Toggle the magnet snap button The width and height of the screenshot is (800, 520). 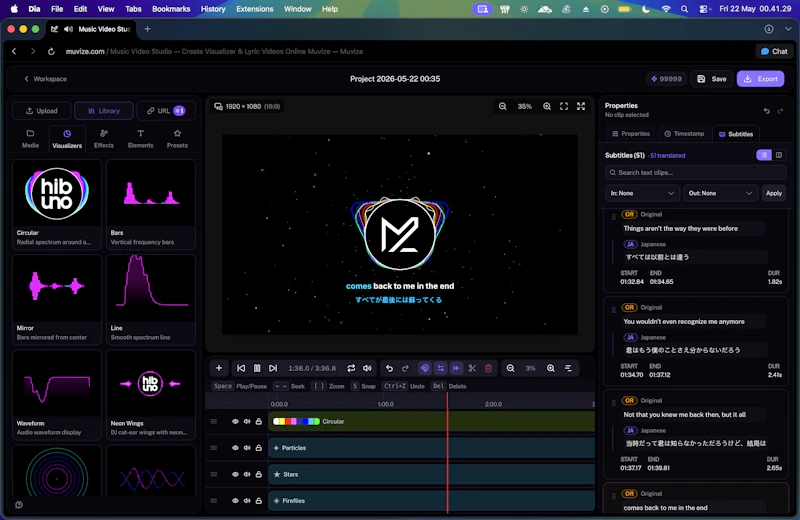424,368
